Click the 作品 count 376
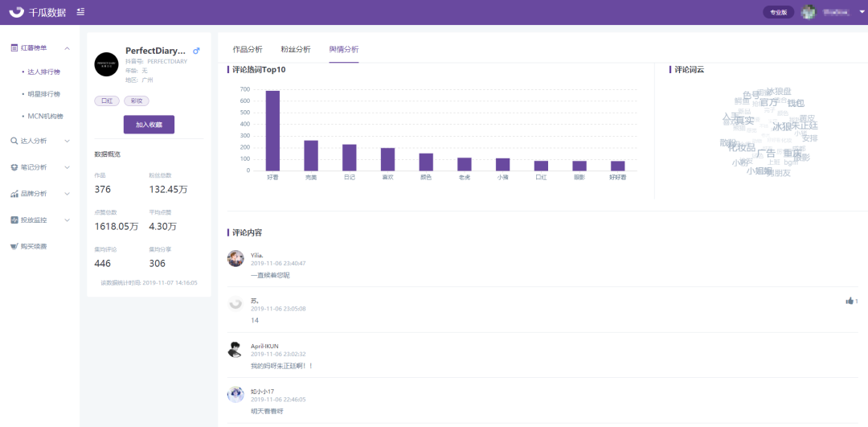868x427 pixels. (x=102, y=190)
